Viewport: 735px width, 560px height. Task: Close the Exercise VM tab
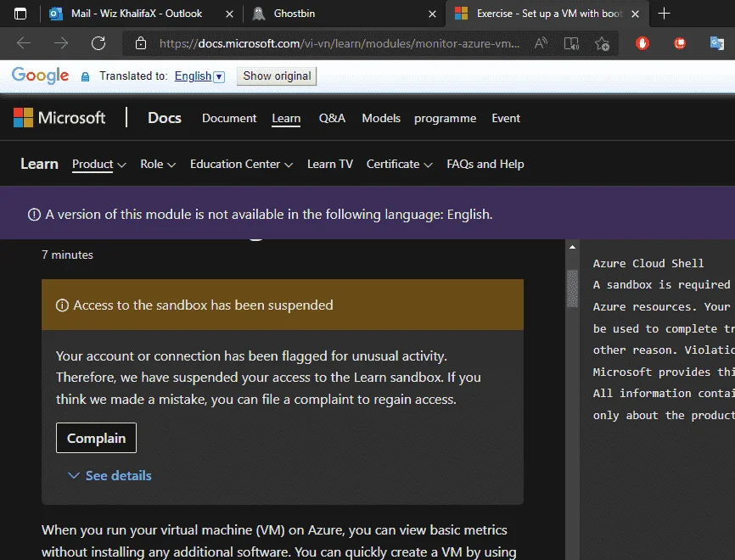click(x=635, y=14)
